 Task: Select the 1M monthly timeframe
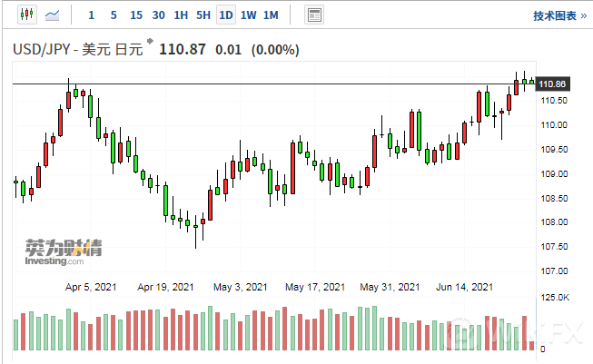(271, 15)
